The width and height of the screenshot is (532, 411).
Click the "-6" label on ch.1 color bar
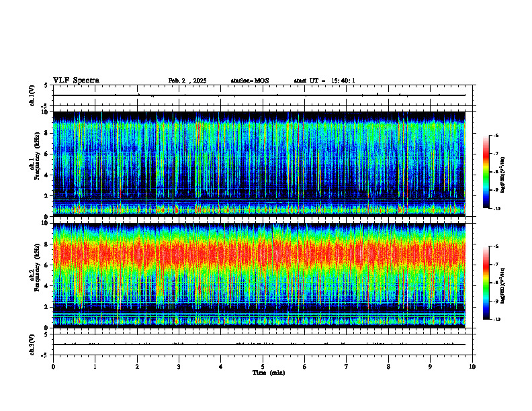click(x=496, y=135)
